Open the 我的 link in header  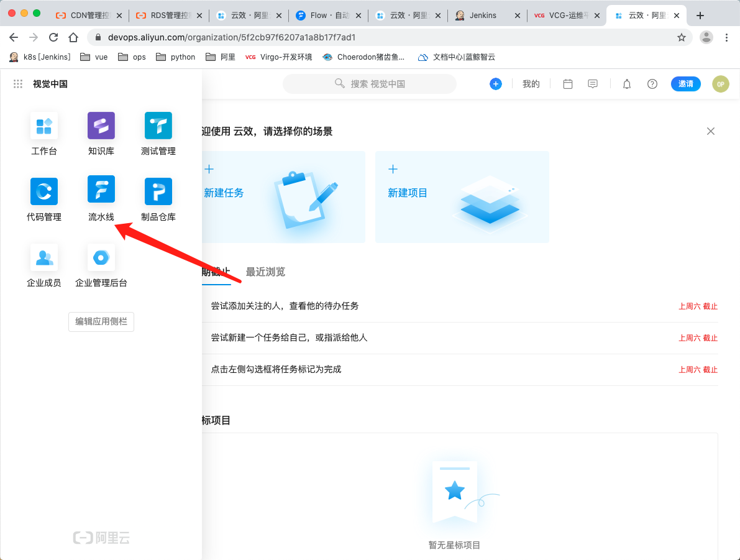point(531,84)
